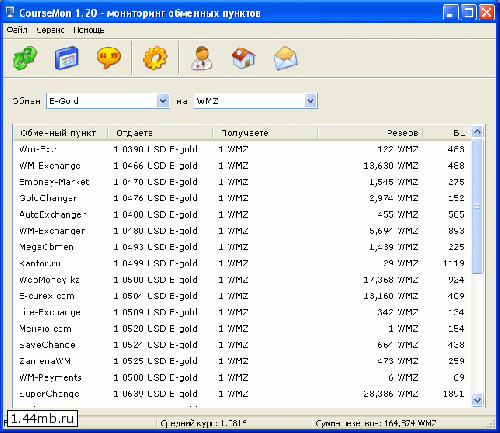Click the 13,630 WMZ reserve cell
The width and height of the screenshot is (500, 433).
point(391,166)
